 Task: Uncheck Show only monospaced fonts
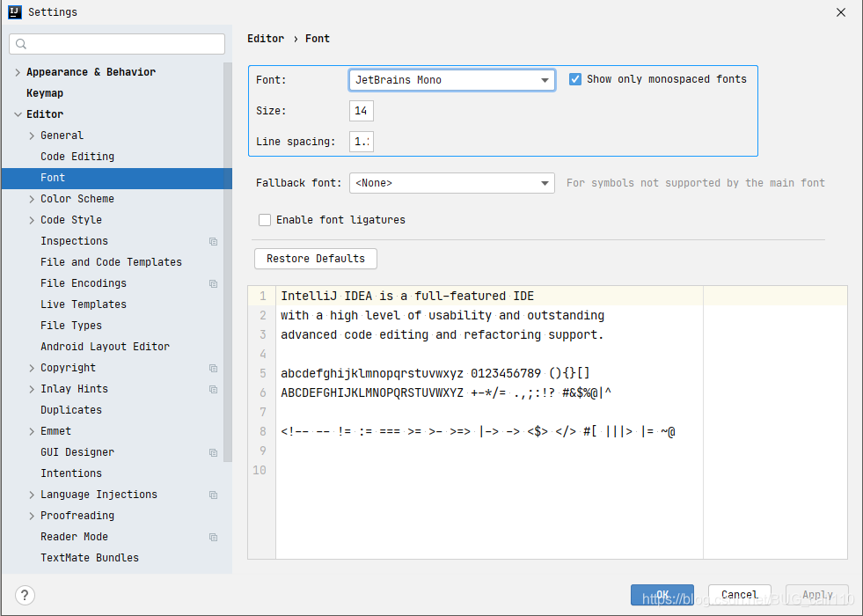coord(575,78)
